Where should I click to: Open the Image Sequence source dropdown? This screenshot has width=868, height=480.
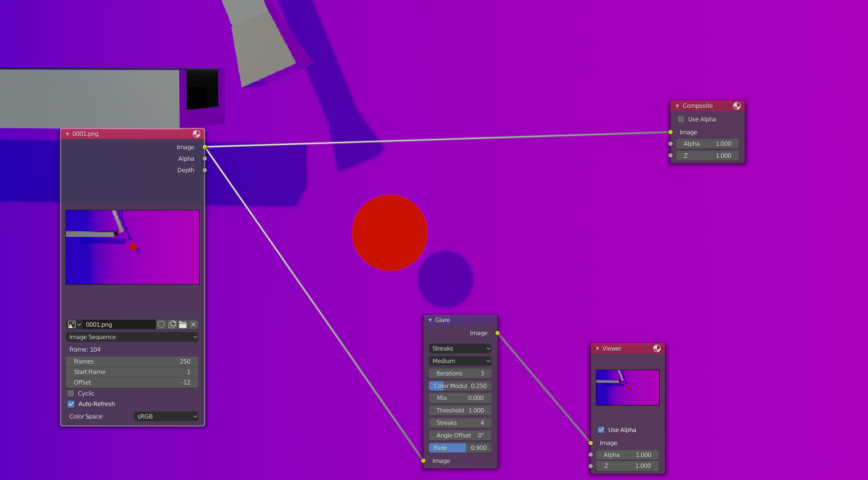point(132,337)
